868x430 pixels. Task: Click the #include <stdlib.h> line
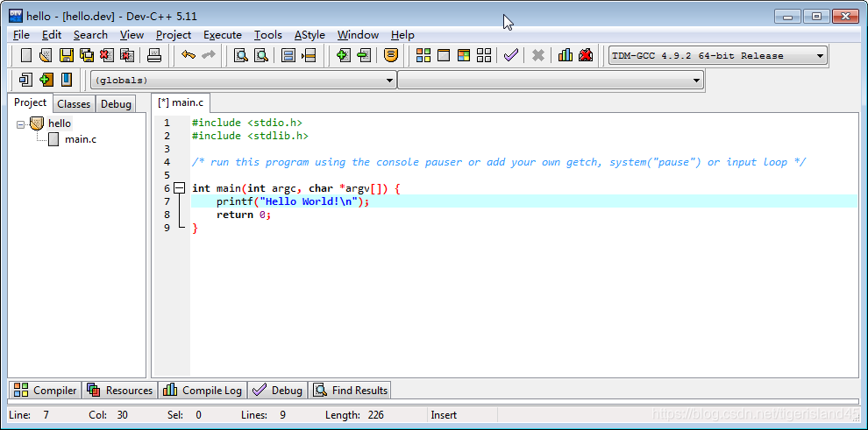250,136
